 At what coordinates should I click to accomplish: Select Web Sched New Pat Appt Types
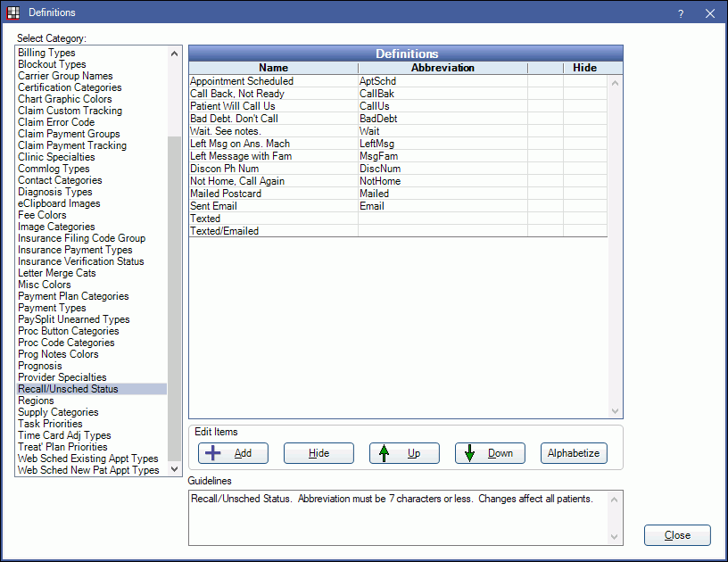click(x=88, y=470)
